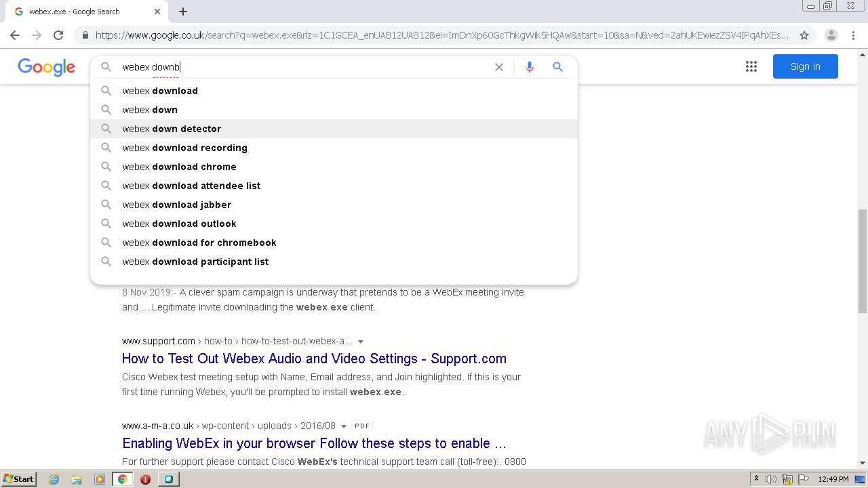Open the volume speaker tray icon

pyautogui.click(x=771, y=479)
